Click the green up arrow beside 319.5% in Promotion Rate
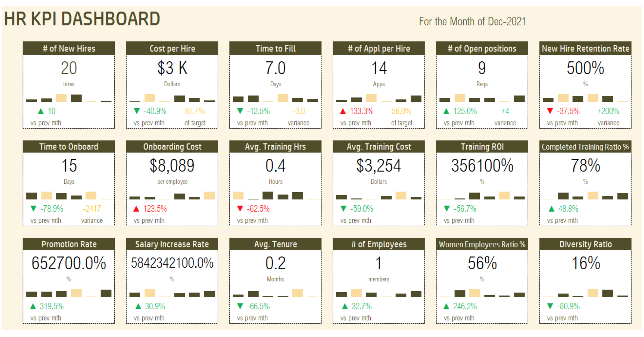 click(x=33, y=306)
